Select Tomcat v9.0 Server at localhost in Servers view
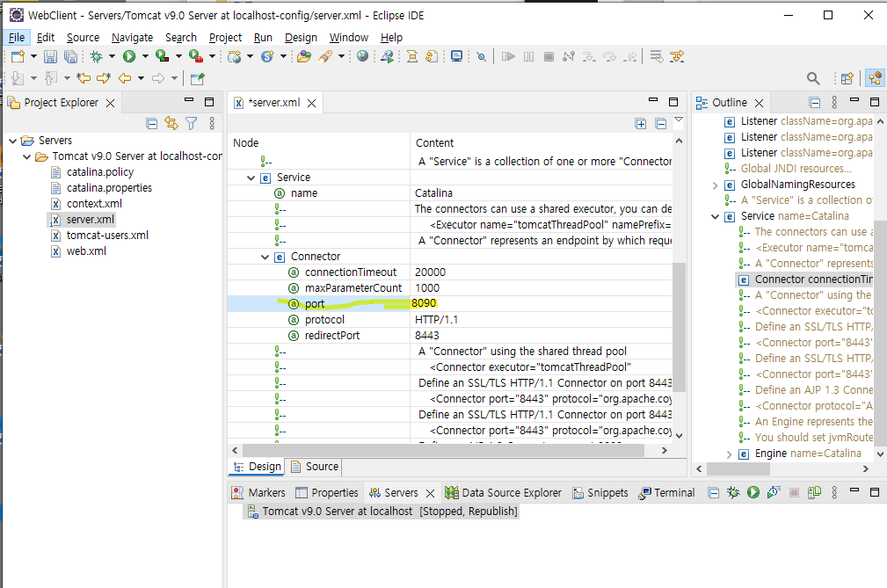 [382, 512]
